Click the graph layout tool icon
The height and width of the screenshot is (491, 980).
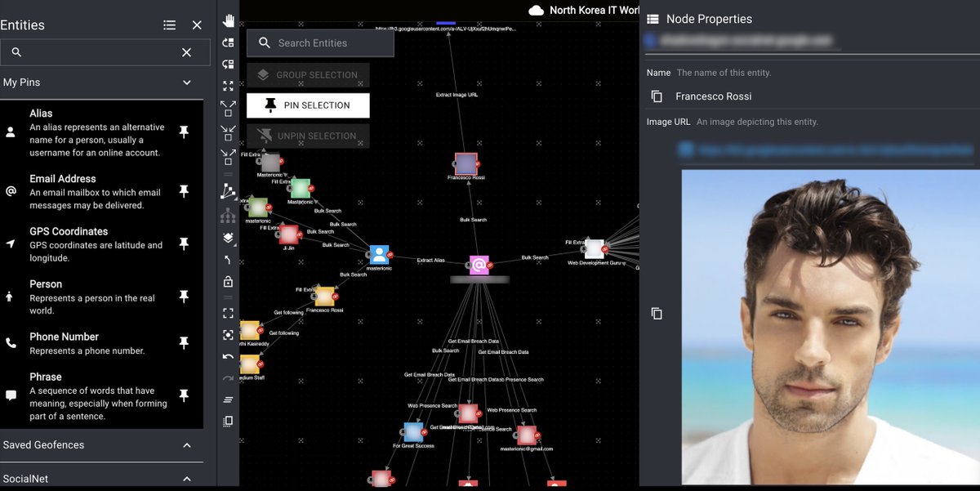(228, 191)
